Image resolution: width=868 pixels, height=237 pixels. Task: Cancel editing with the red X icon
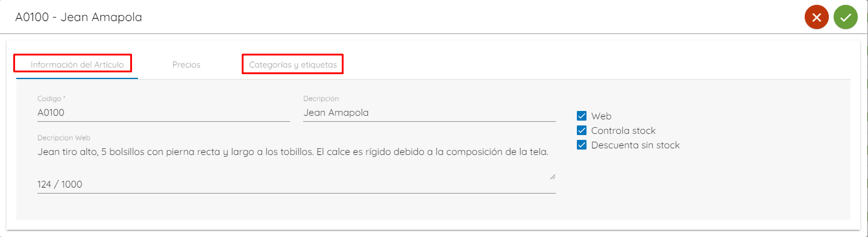tap(817, 17)
